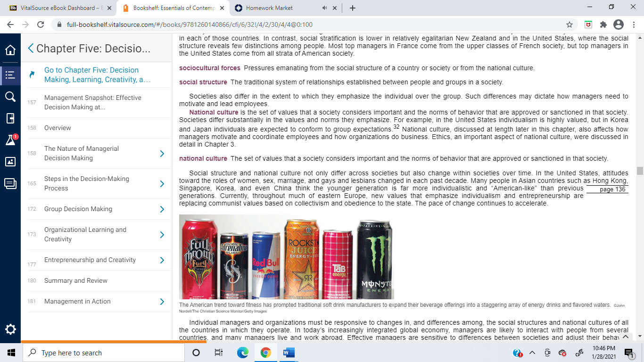This screenshot has width=644, height=362.
Task: Mute the Homework Market tab audio icon
Action: click(325, 8)
